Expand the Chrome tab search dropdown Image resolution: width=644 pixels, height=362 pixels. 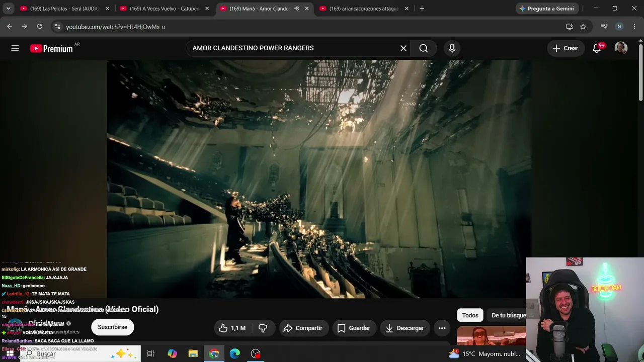tap(8, 9)
